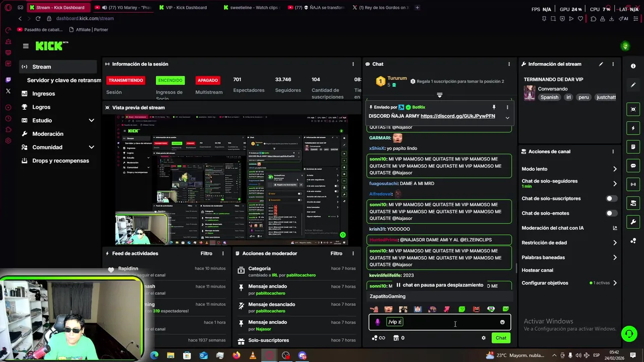Click the green support headset button
The width and height of the screenshot is (644, 362).
tap(628, 334)
